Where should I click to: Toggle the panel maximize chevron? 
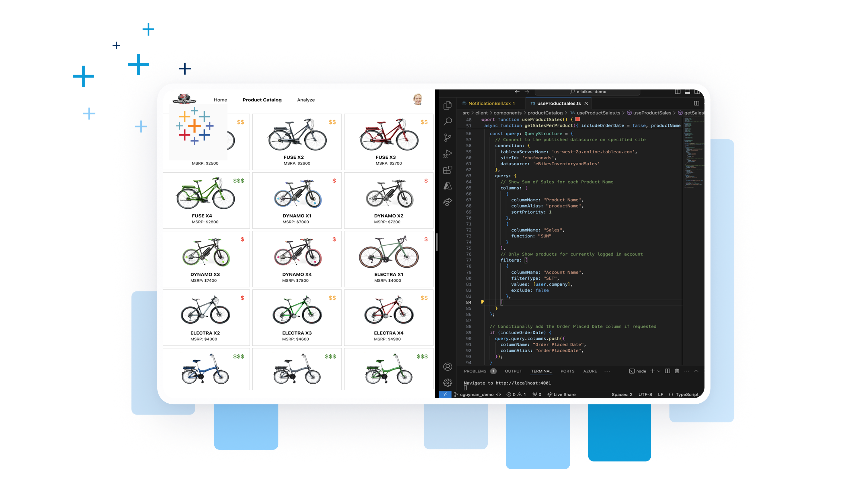click(x=696, y=371)
